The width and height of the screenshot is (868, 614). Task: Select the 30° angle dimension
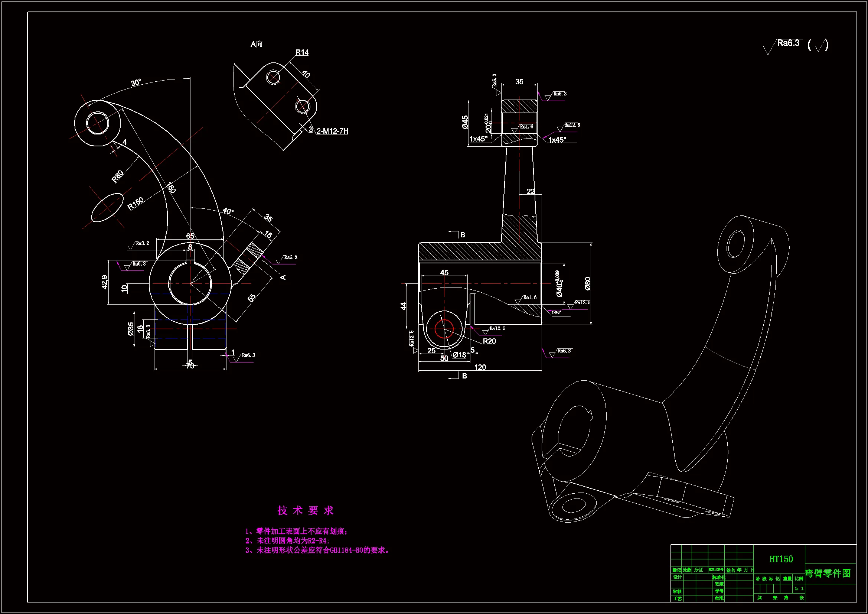[136, 82]
